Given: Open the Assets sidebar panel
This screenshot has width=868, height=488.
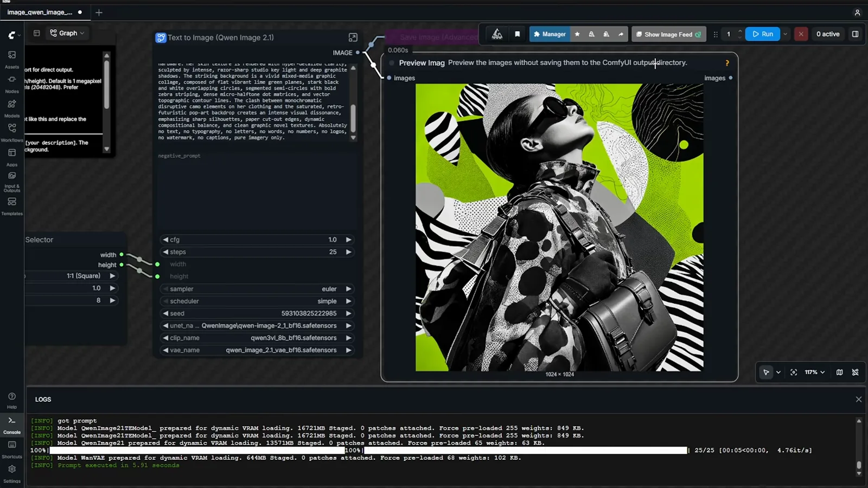Looking at the screenshot, I should (12, 59).
